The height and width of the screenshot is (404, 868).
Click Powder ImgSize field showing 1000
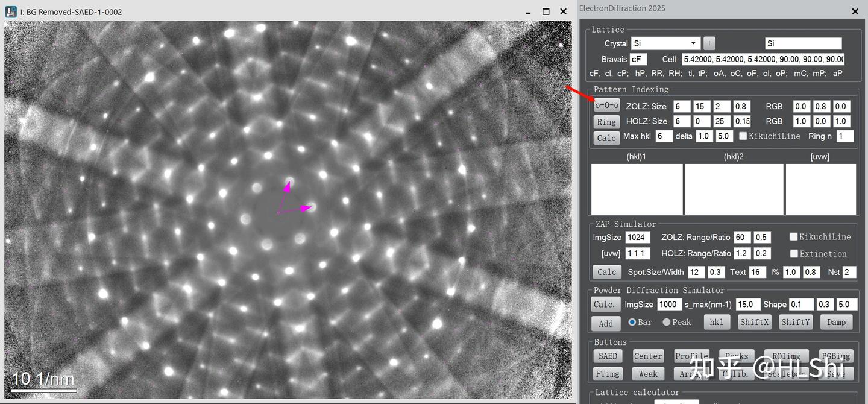(x=670, y=305)
